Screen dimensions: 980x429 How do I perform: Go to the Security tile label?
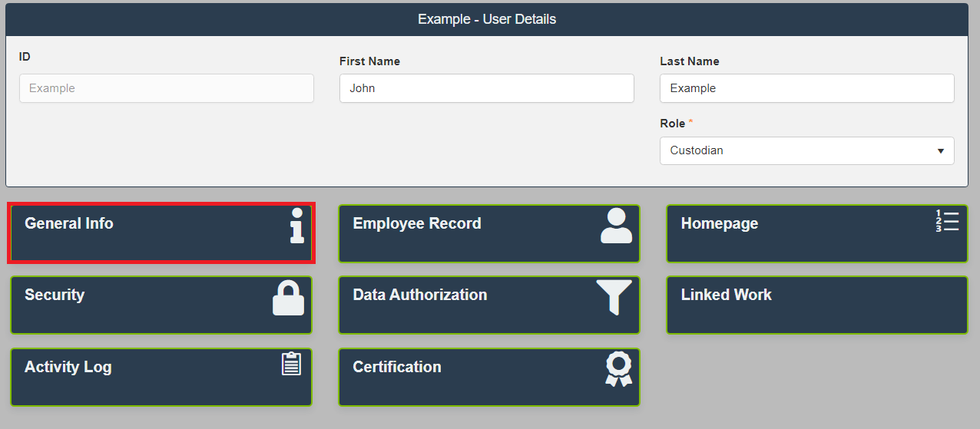point(55,295)
